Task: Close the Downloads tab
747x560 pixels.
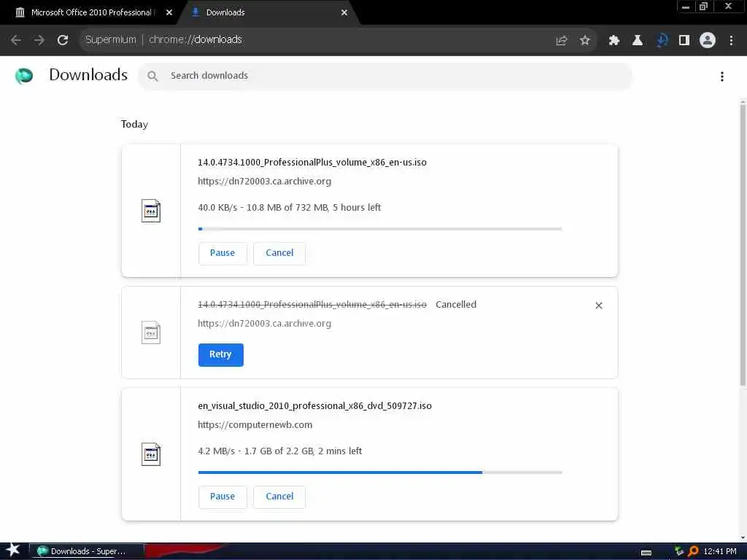Action: click(x=344, y=13)
